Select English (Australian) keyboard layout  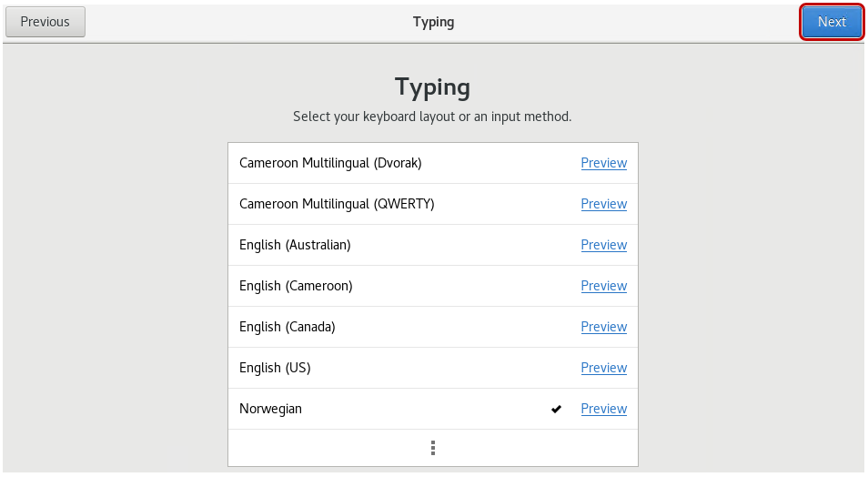[x=295, y=245]
